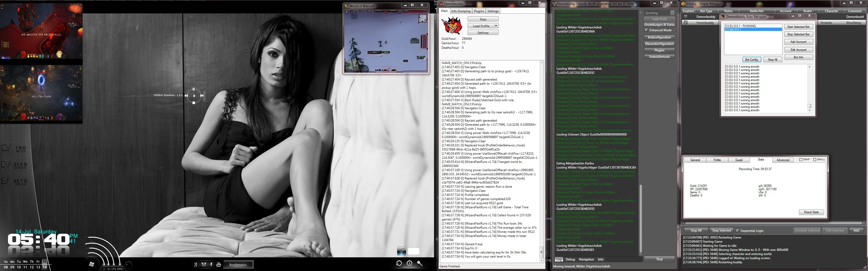Tick the SMALL checkbox
868x271 pixels.
pyautogui.click(x=815, y=160)
